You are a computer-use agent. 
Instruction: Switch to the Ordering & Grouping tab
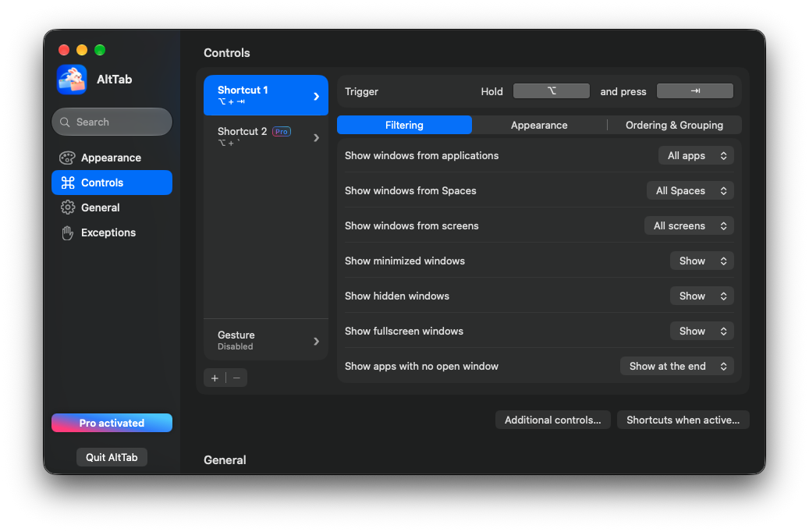[674, 126]
